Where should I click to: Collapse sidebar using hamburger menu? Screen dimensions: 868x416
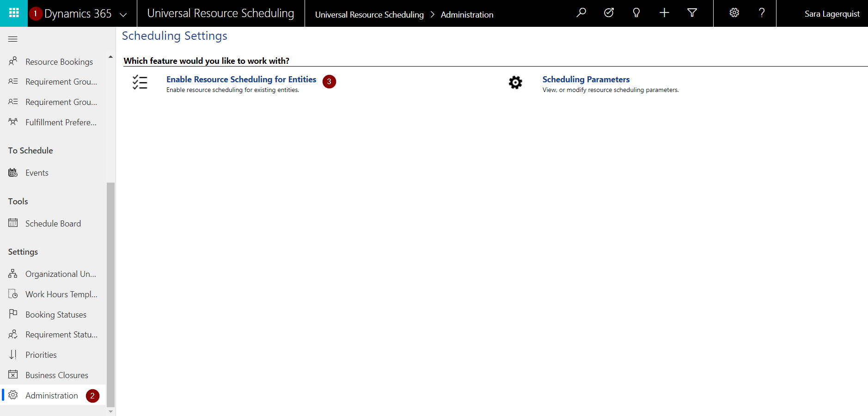[13, 39]
